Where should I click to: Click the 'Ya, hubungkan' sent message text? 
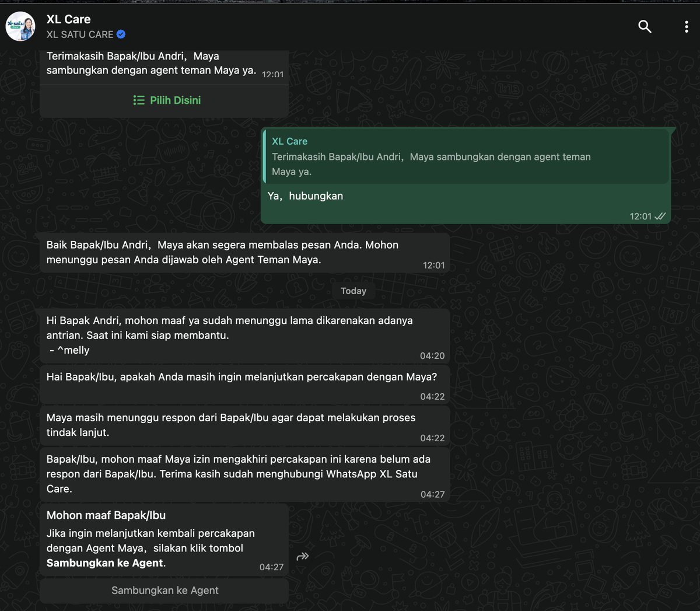tap(305, 196)
